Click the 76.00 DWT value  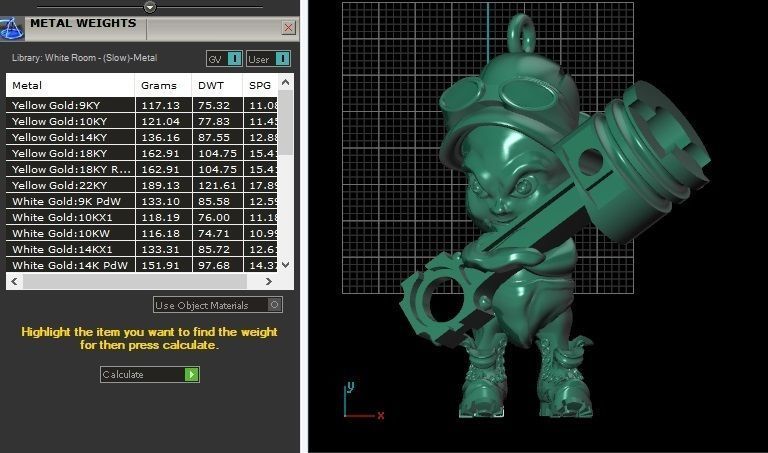214,217
